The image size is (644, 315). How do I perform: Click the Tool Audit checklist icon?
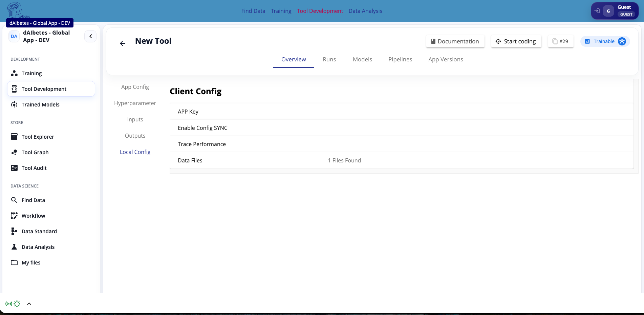pyautogui.click(x=14, y=168)
